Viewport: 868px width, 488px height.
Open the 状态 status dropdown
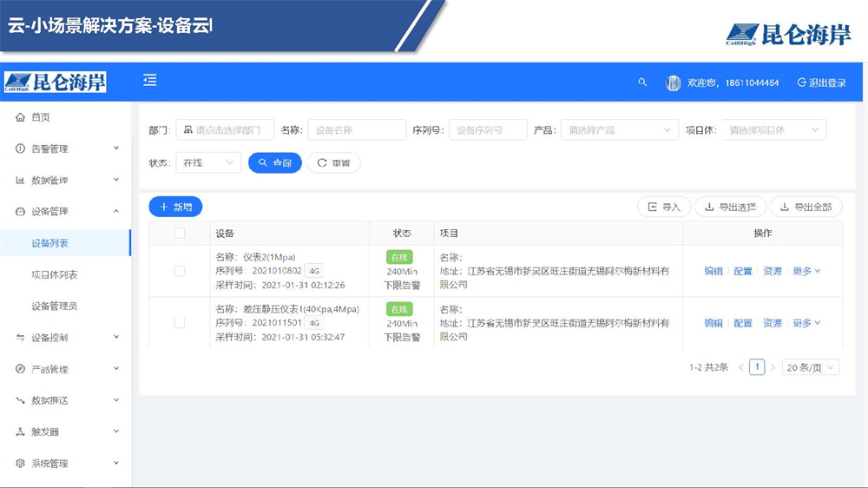pyautogui.click(x=207, y=162)
